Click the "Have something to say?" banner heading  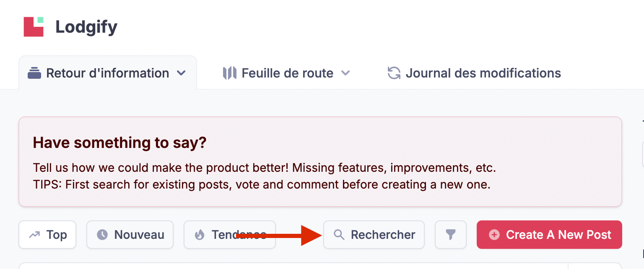(119, 143)
